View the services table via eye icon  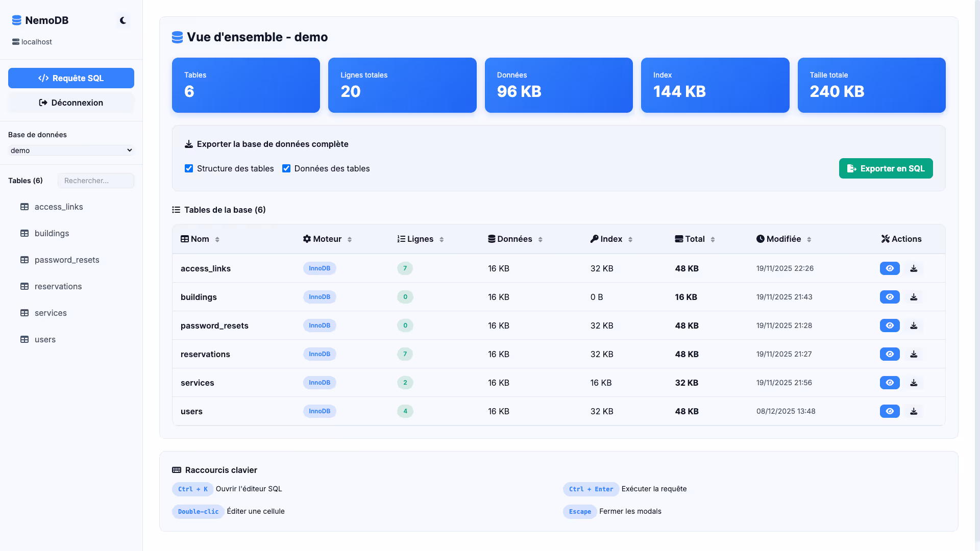pos(890,383)
